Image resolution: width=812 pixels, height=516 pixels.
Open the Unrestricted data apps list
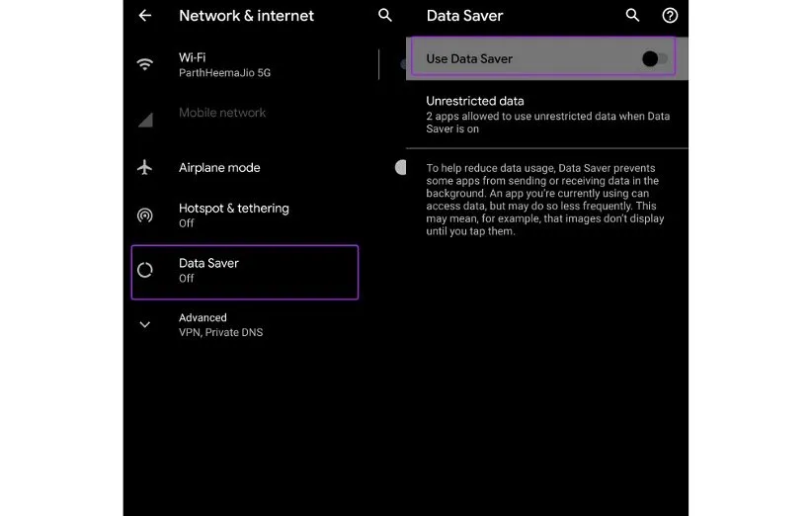pos(547,115)
